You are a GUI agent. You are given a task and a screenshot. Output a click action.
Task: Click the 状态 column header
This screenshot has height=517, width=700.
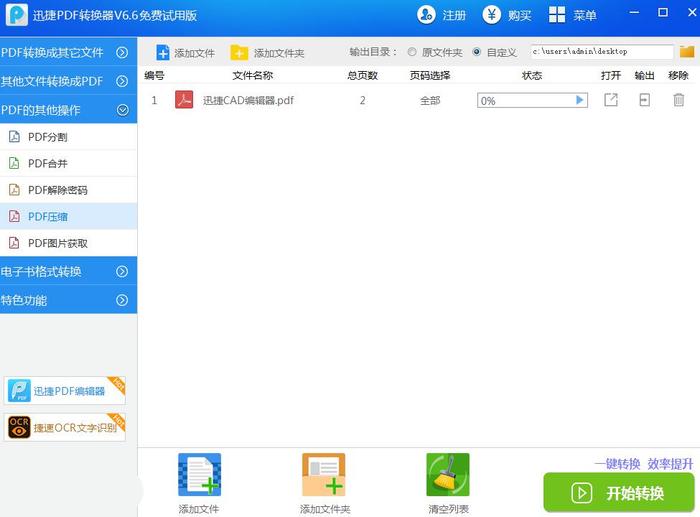click(x=532, y=75)
